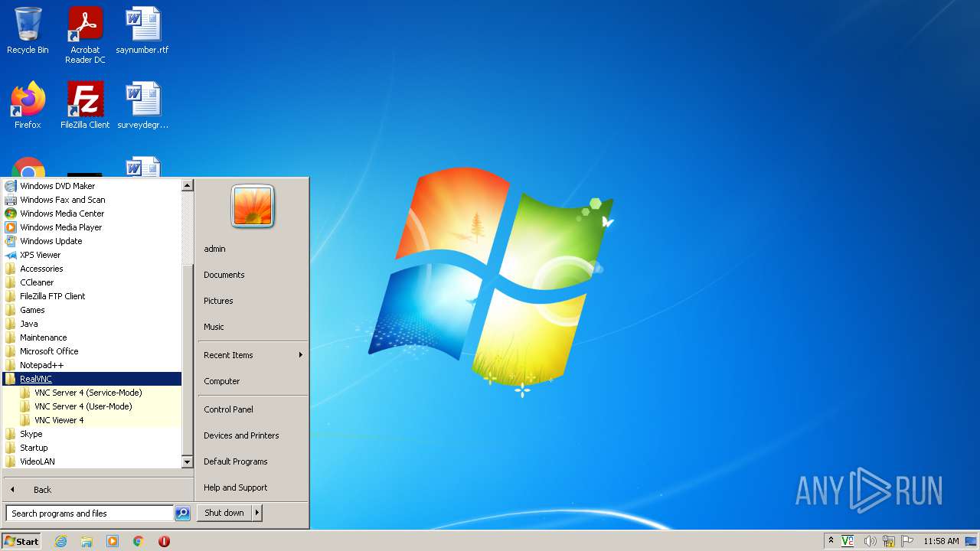The height and width of the screenshot is (551, 980).
Task: Expand the Java folder
Action: point(92,324)
